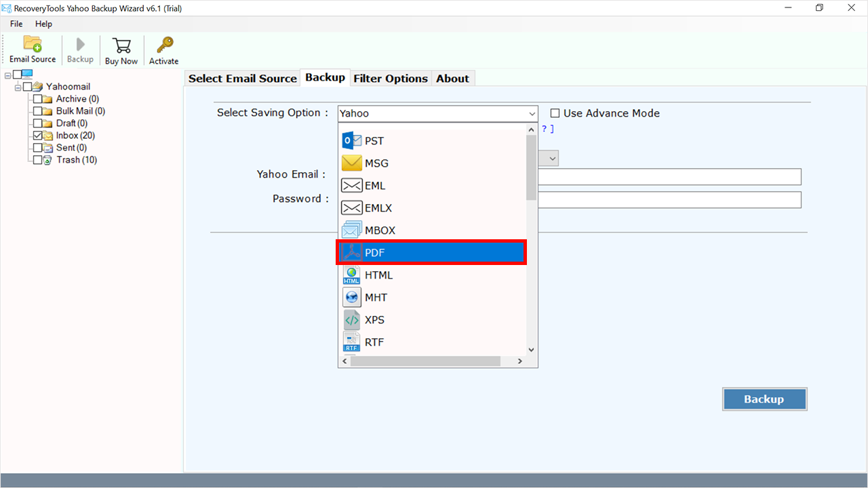Check the Trash (10) folder checkbox
This screenshot has width=868, height=488.
pos(38,160)
